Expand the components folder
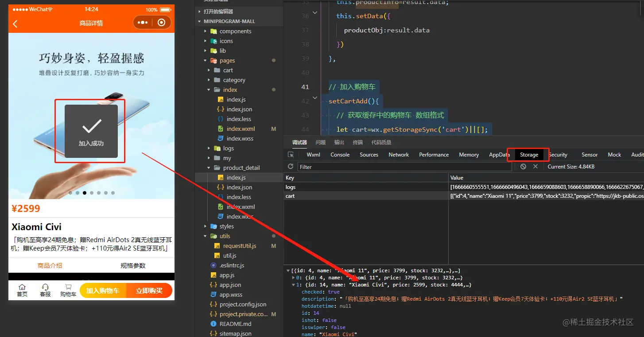This screenshot has width=644, height=337. pos(205,31)
